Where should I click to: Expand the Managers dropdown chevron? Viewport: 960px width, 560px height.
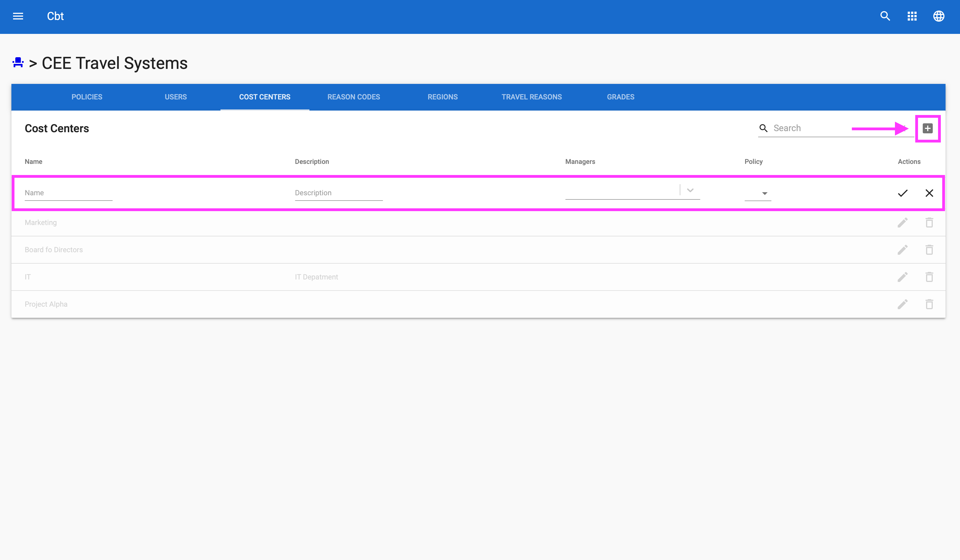(690, 190)
